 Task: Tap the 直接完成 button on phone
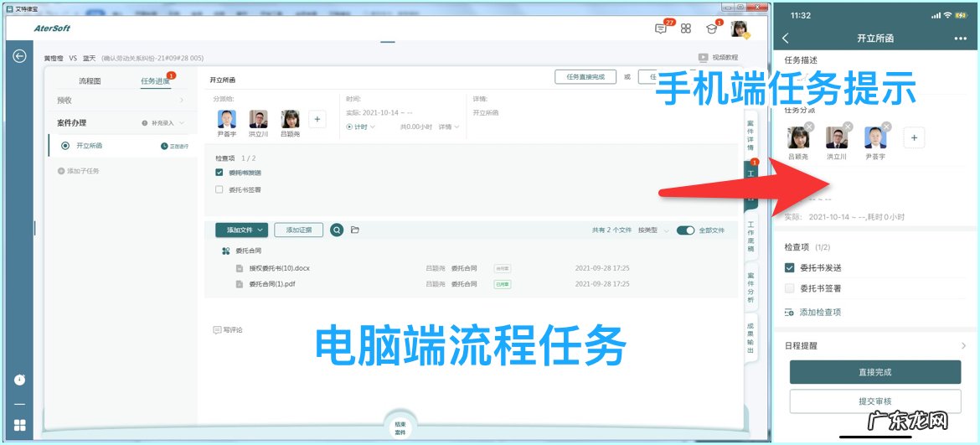pos(875,372)
